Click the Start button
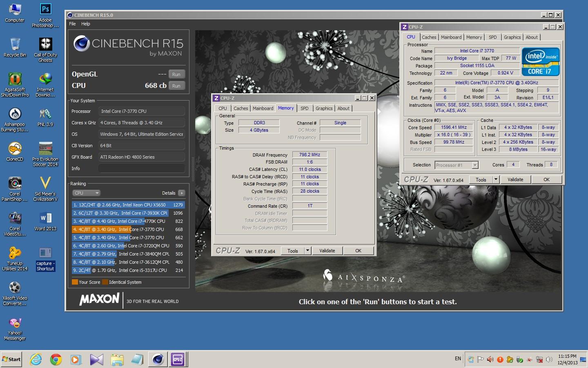Screen dimensions: 588x368 click(x=11, y=359)
